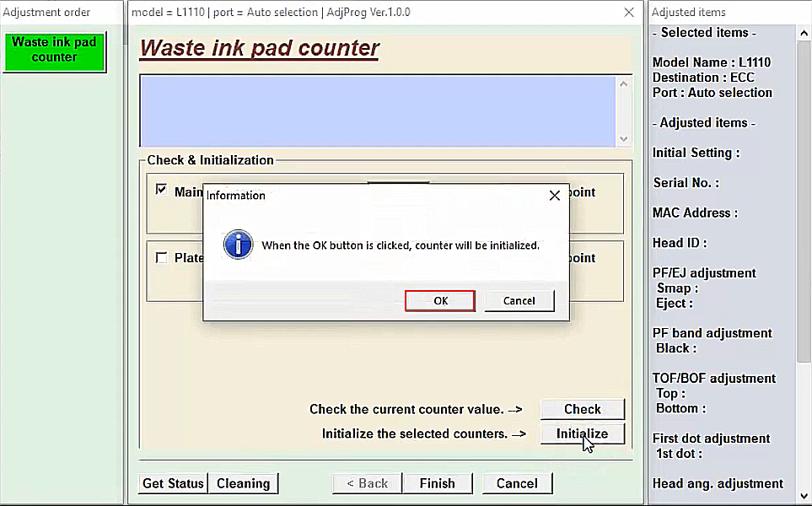Click OK in the Information dialog
The image size is (812, 506).
pyautogui.click(x=440, y=301)
